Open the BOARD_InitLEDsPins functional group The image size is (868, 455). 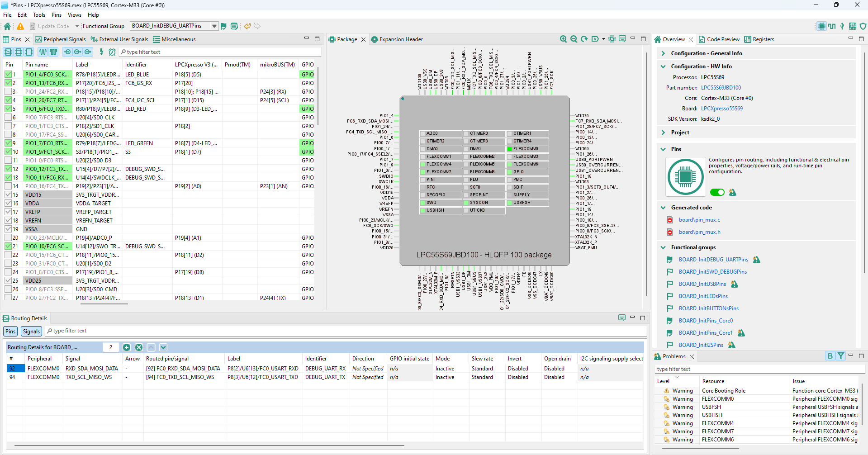pos(703,296)
